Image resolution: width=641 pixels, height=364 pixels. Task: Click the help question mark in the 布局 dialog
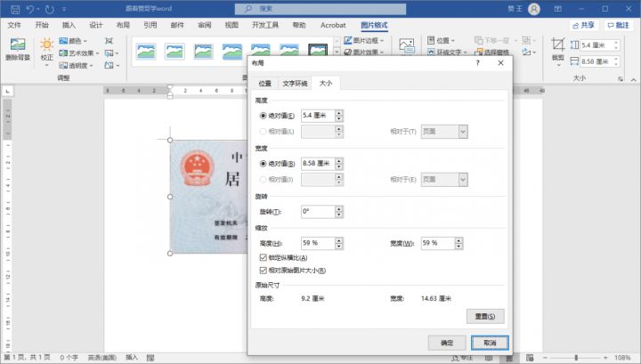[477, 63]
